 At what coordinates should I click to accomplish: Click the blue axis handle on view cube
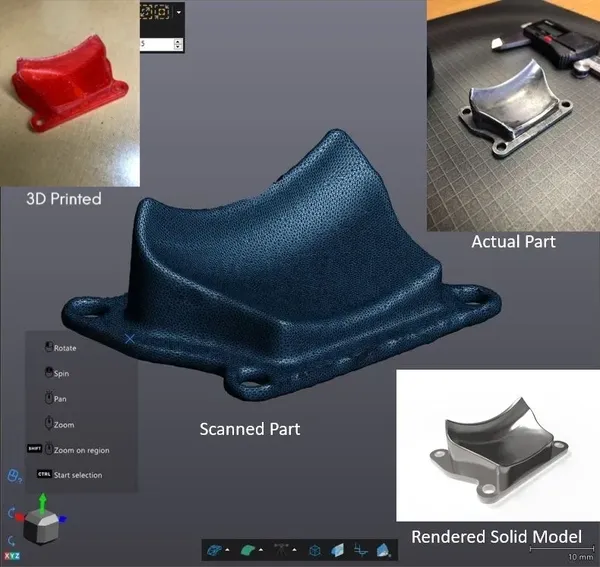62,519
